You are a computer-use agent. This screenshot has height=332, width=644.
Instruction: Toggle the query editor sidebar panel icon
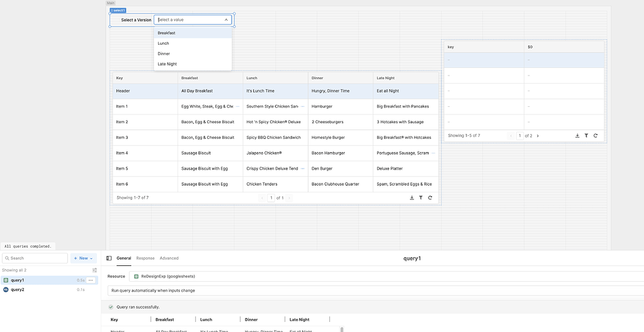pos(109,258)
